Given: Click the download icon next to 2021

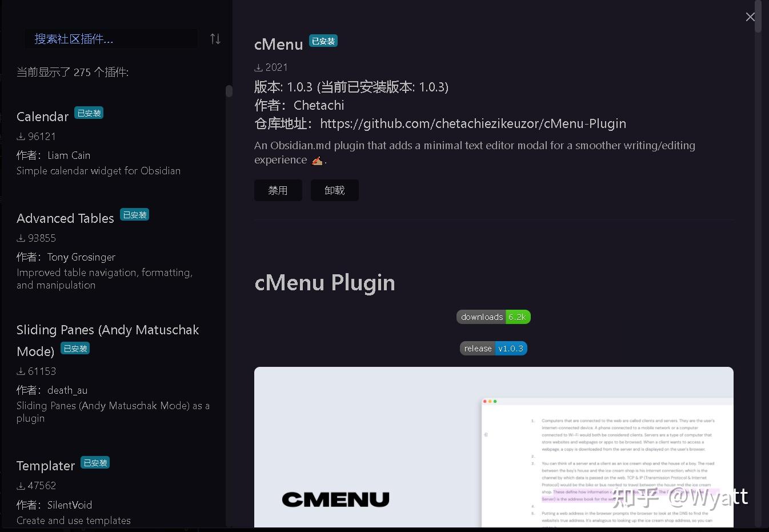Looking at the screenshot, I should pos(258,67).
